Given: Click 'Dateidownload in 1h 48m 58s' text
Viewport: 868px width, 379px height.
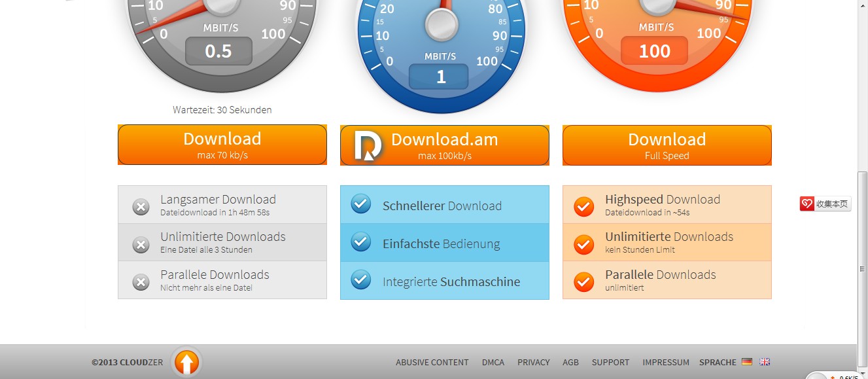Looking at the screenshot, I should click(x=215, y=212).
